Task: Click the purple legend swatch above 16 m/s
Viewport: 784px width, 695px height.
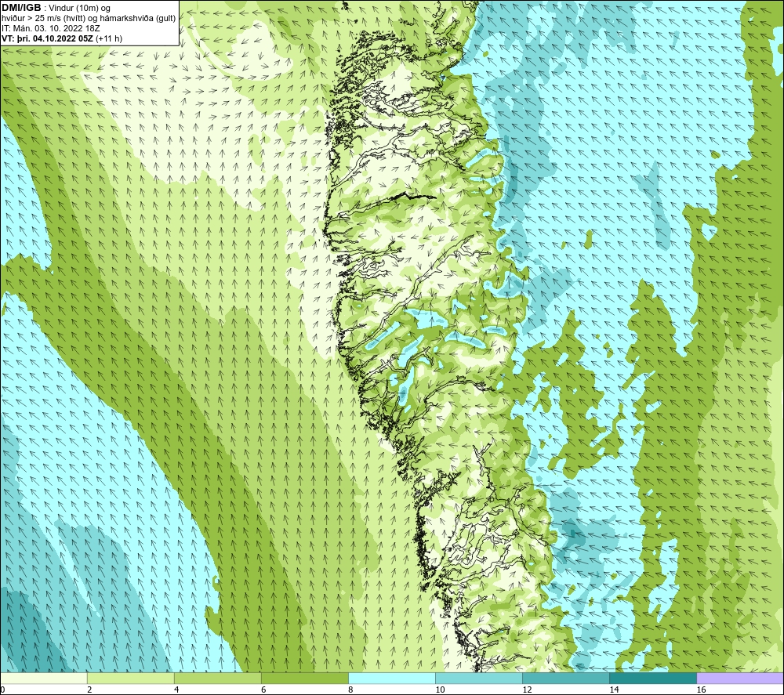Action: (740, 678)
